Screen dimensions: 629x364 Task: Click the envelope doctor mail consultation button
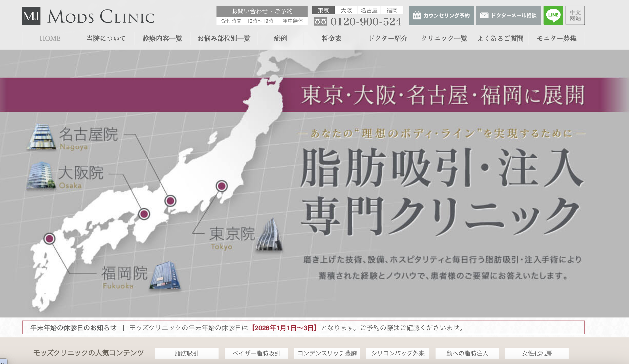508,16
